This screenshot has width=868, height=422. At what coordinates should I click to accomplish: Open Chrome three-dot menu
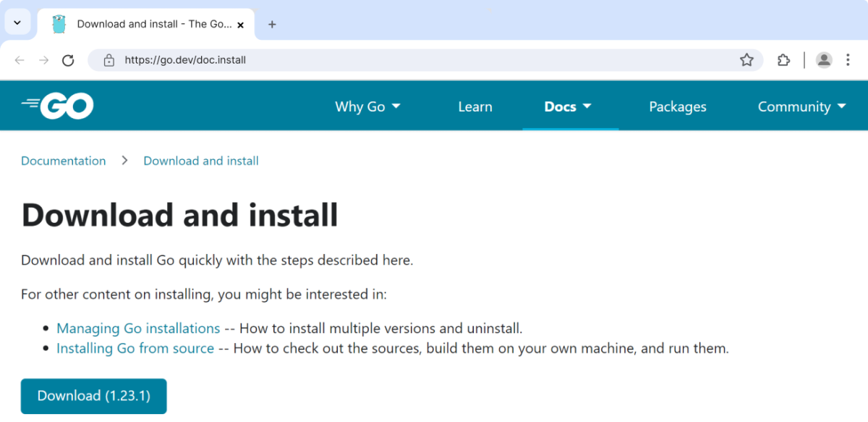tap(848, 60)
